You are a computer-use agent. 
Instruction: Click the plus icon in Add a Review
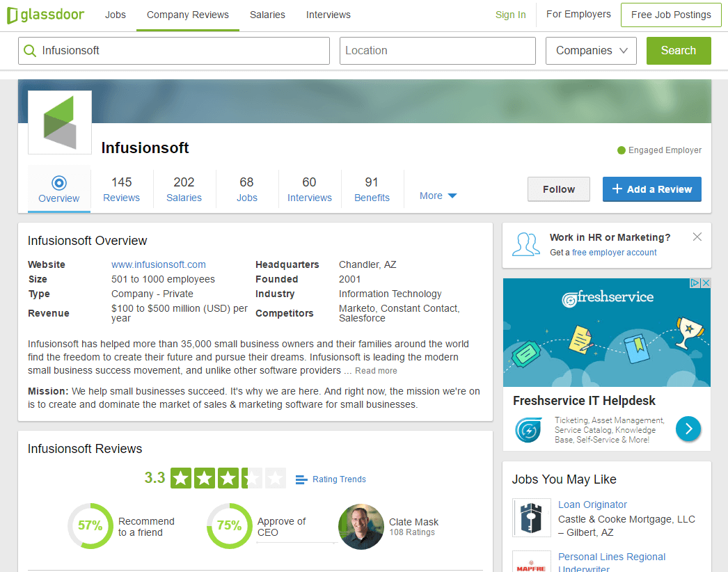click(x=617, y=189)
